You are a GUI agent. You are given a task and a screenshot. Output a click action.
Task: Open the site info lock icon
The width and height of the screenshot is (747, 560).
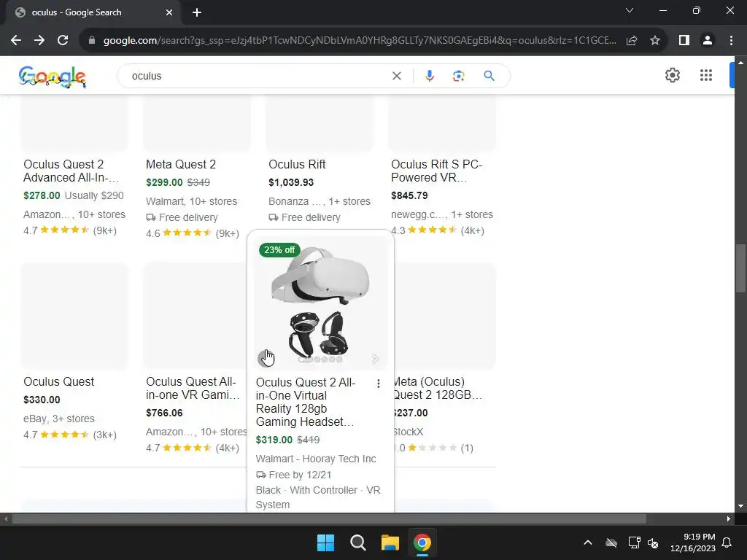92,41
